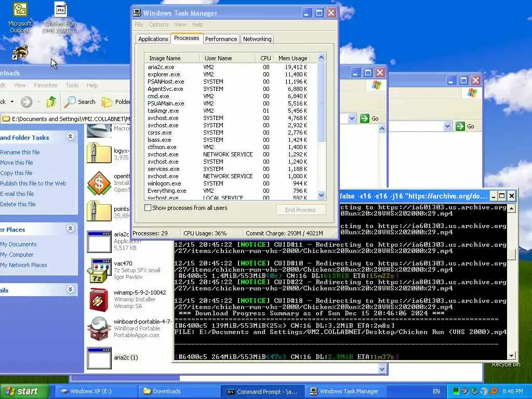Switch to the Applications tab
Viewport: 532px width, 399px height.
click(x=153, y=38)
